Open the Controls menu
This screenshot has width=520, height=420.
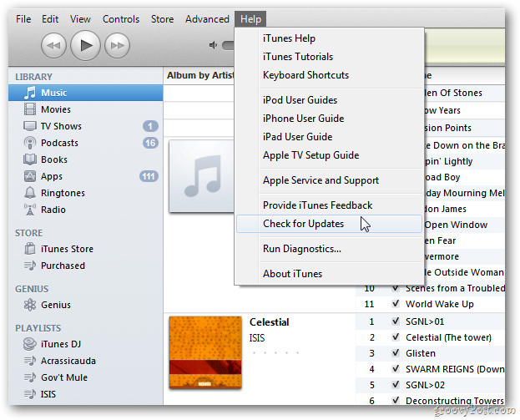tap(121, 19)
